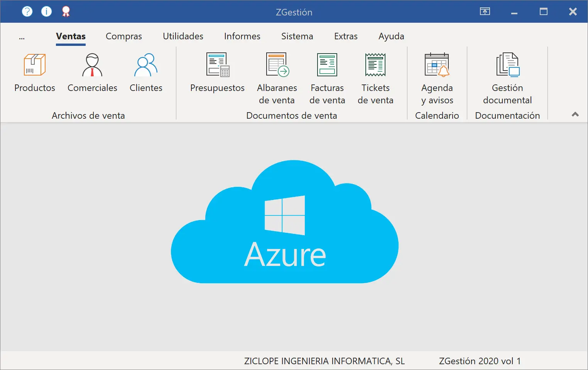Screen dimensions: 588x370
Task: Open the ellipsis menu before Ventas
Action: tap(22, 37)
